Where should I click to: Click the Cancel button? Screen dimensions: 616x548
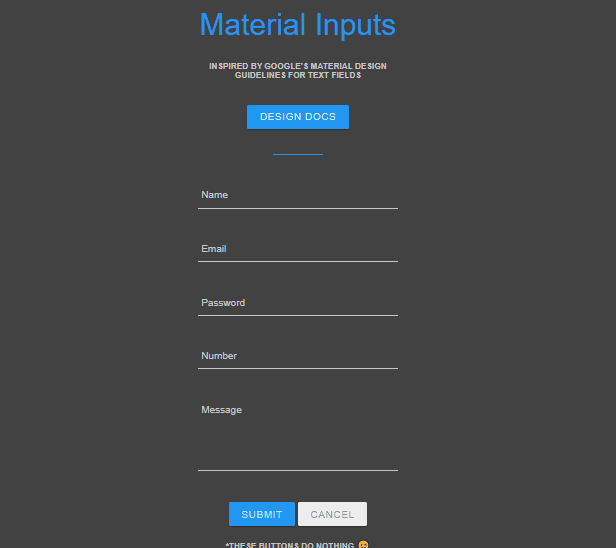(332, 514)
